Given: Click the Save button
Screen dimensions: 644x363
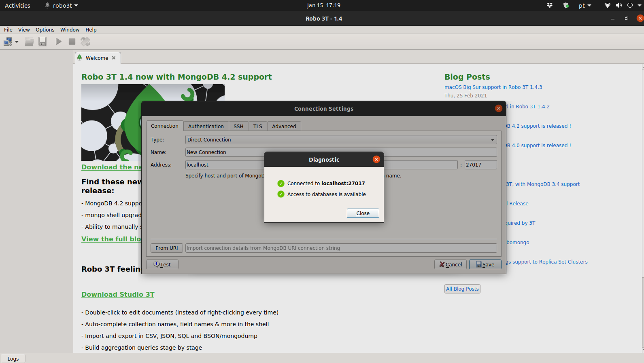Looking at the screenshot, I should (x=485, y=264).
